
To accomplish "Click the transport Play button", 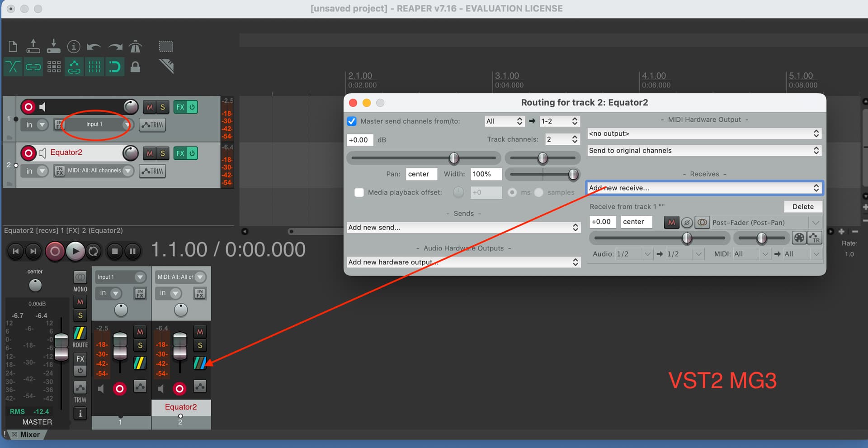I will (75, 251).
